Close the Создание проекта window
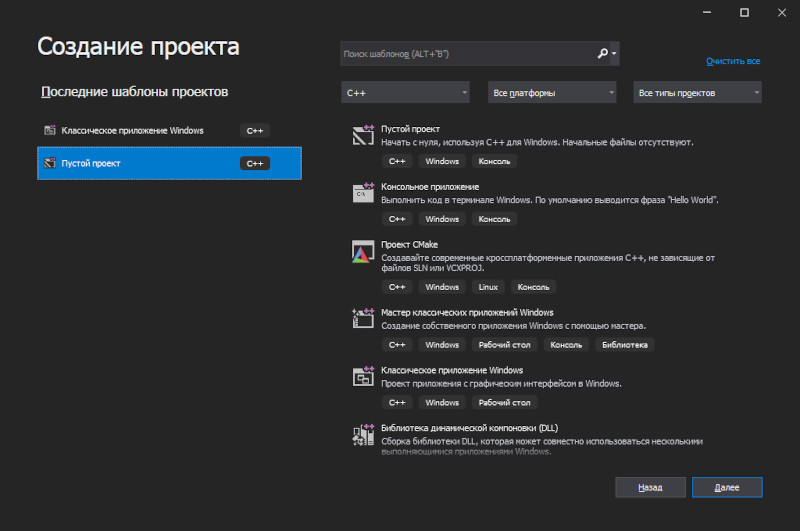The width and height of the screenshot is (800, 531). (x=782, y=12)
